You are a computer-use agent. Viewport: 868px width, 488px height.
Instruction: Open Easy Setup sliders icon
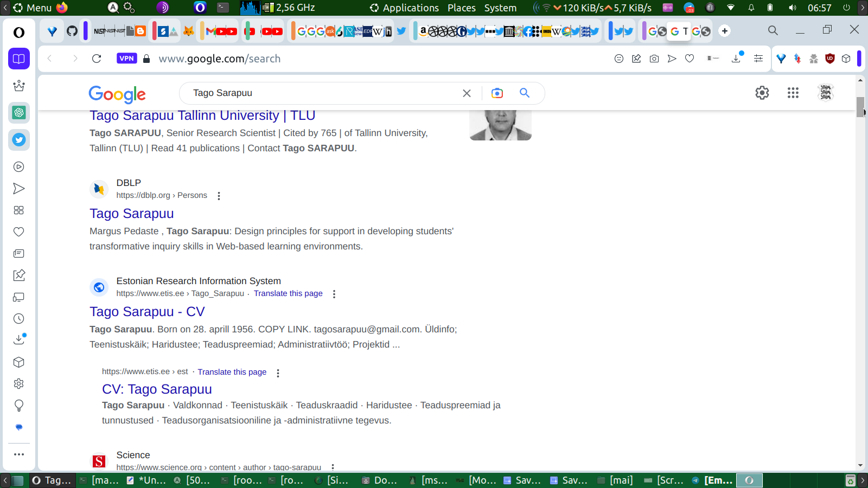[758, 59]
